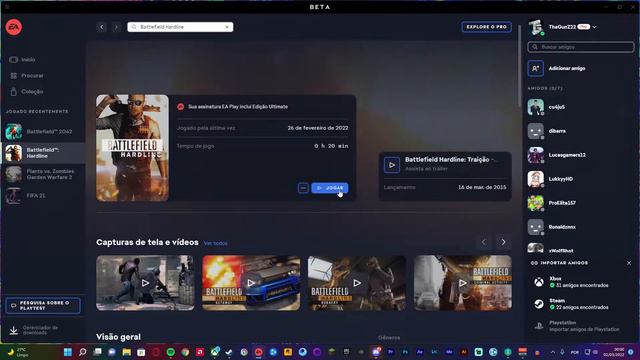The image size is (640, 360).
Task: Open Premiere Pro from taskbar
Action: [391, 352]
